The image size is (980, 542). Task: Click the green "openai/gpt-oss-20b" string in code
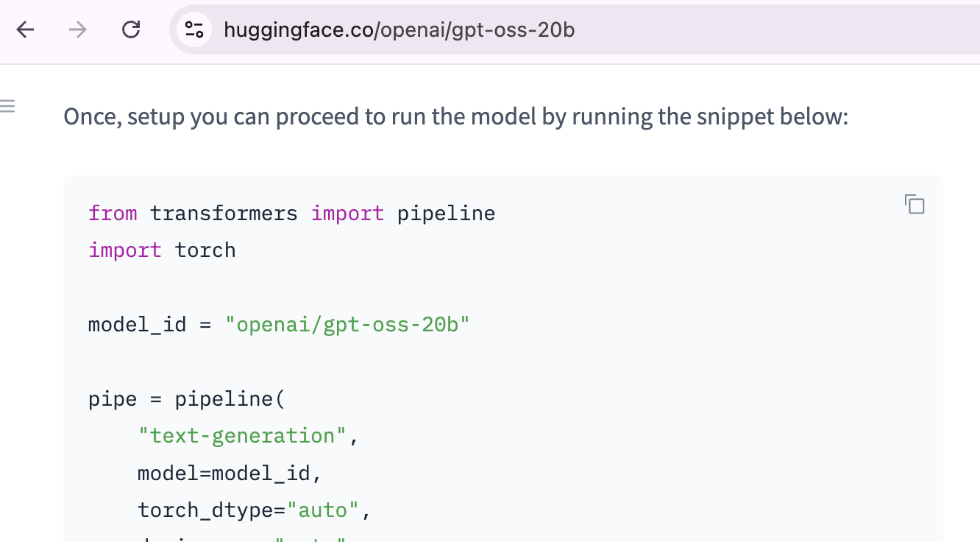point(347,325)
